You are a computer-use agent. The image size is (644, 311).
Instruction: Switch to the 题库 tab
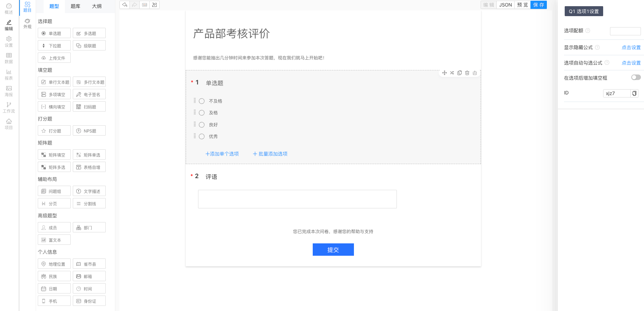75,6
